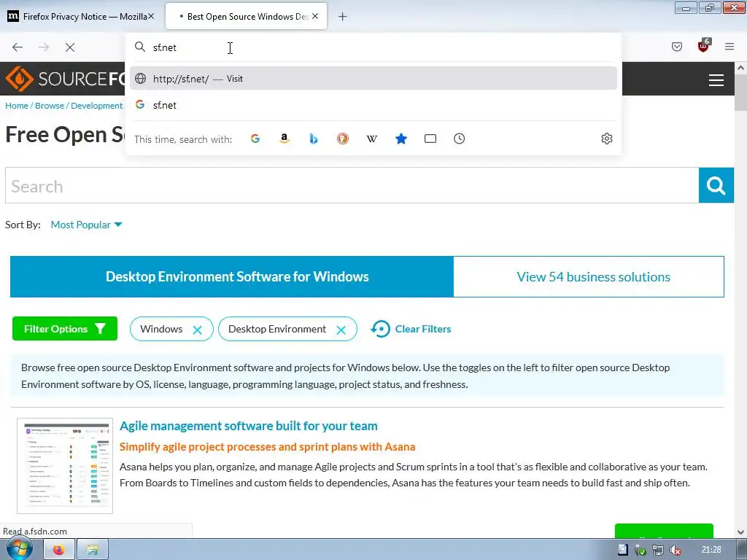
Task: Search this time with Google icon
Action: tap(255, 139)
